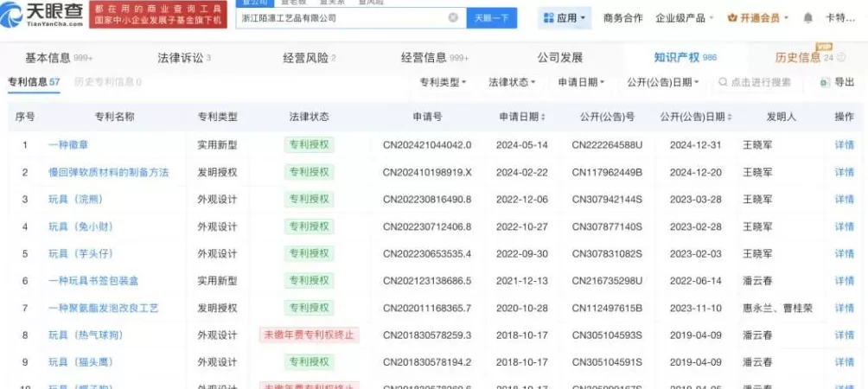Open the 卡特 user account menu
The image size is (868, 389).
841,18
